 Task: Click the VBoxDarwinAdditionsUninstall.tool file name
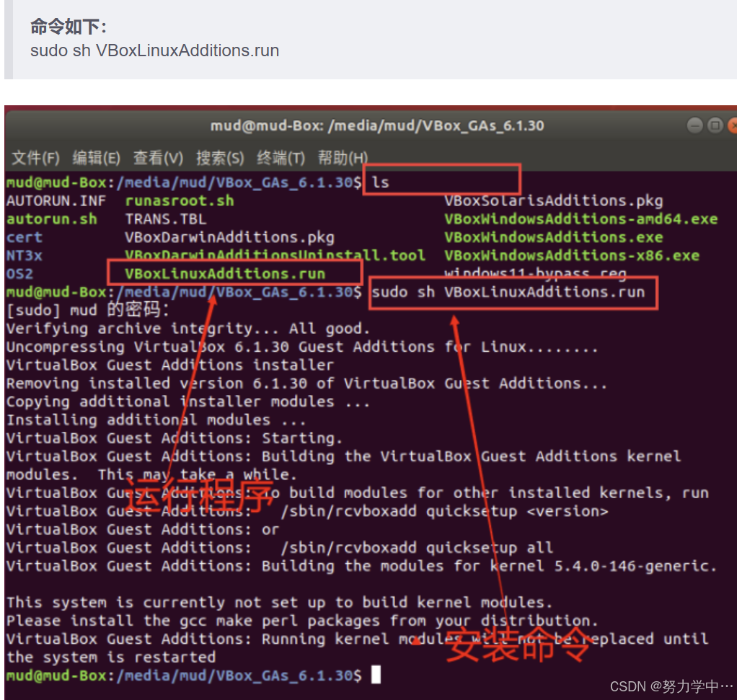click(x=275, y=256)
